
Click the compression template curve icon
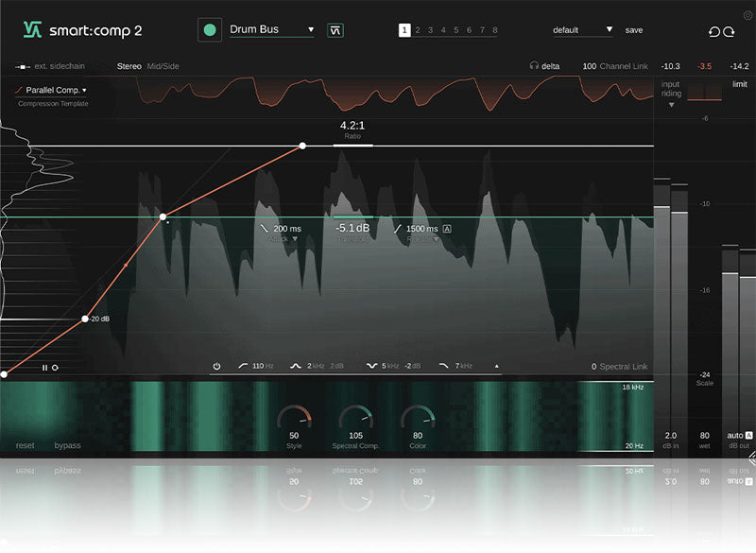pos(19,90)
